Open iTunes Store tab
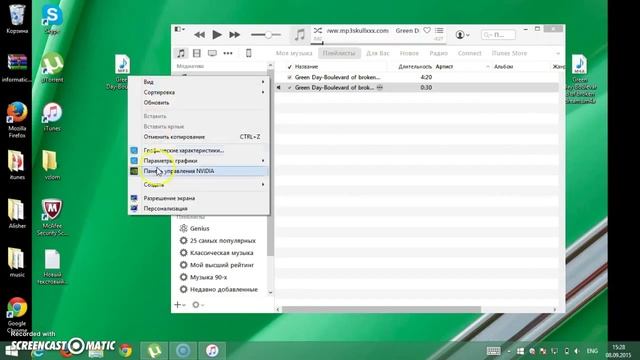The height and width of the screenshot is (360, 640). point(509,53)
